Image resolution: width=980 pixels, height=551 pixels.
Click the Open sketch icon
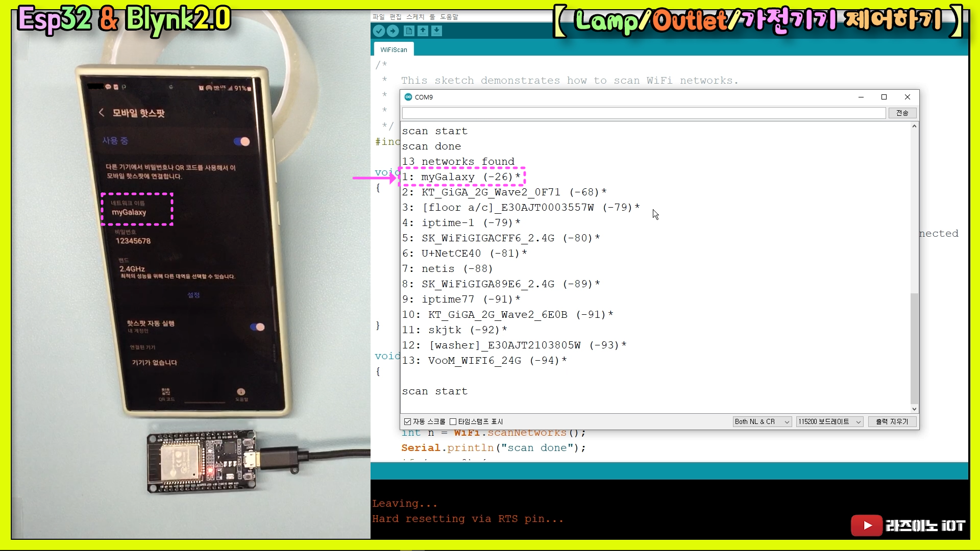click(423, 31)
